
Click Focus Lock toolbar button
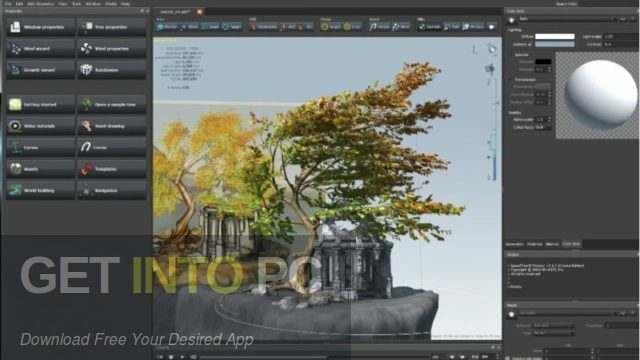352,27
